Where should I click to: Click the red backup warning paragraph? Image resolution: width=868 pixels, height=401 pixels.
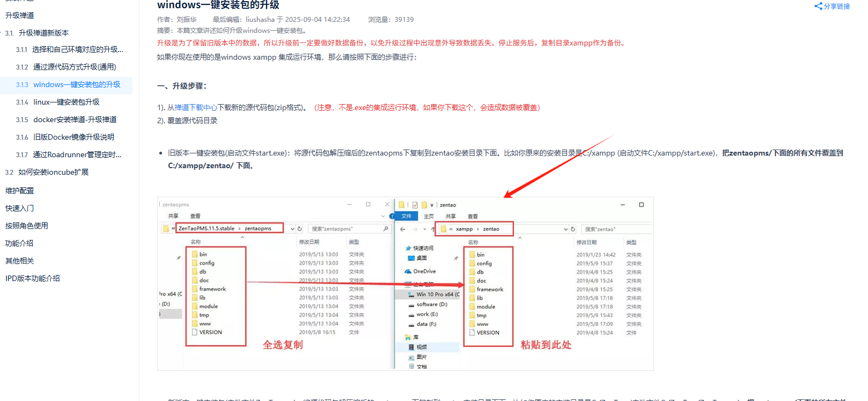[x=392, y=43]
